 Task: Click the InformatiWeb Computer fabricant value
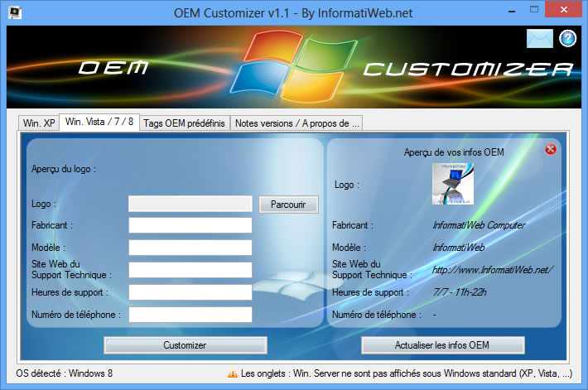click(479, 225)
